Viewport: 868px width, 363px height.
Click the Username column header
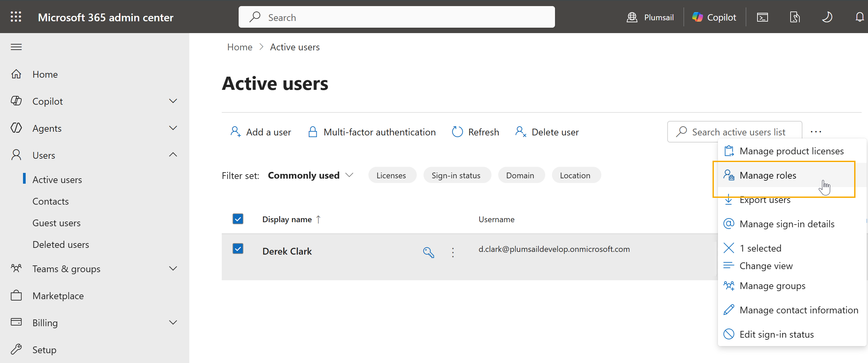pos(497,219)
